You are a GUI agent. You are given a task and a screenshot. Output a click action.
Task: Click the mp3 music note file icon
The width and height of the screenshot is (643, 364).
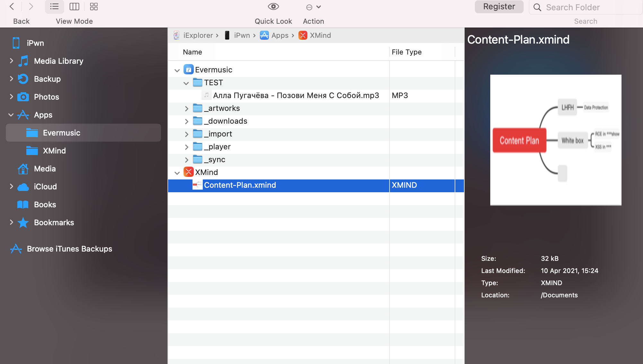[207, 95]
